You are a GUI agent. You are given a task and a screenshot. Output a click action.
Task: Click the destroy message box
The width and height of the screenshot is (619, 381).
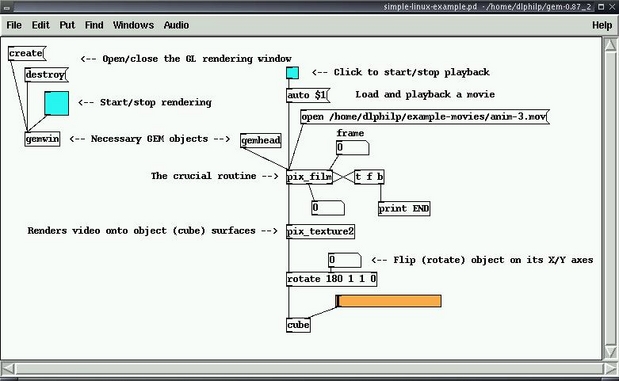point(47,75)
